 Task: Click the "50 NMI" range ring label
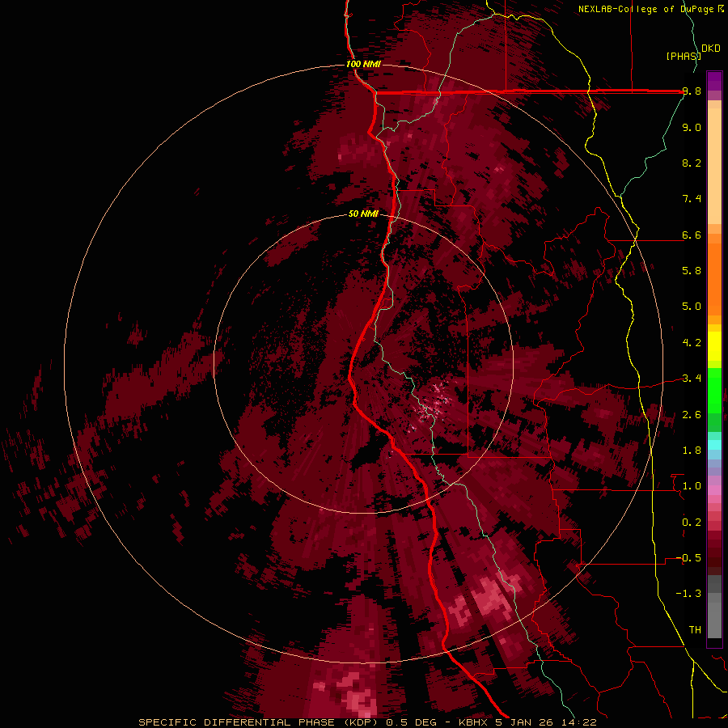pyautogui.click(x=363, y=214)
